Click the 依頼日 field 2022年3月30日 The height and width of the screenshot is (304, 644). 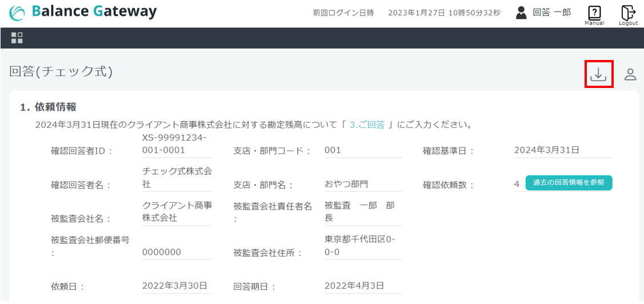177,286
